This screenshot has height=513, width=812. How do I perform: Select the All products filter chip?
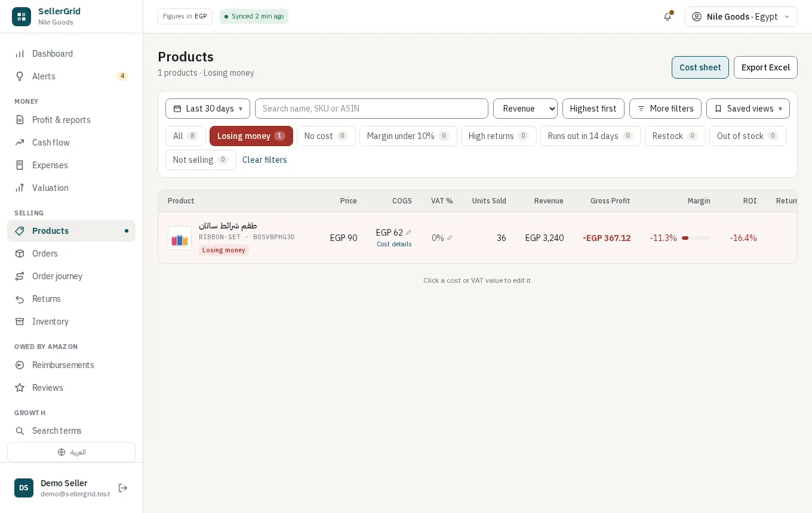186,136
